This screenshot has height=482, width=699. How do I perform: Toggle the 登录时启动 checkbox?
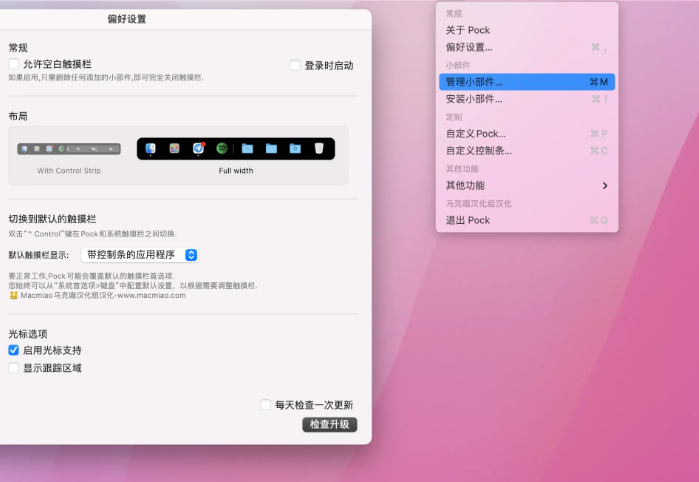tap(295, 66)
